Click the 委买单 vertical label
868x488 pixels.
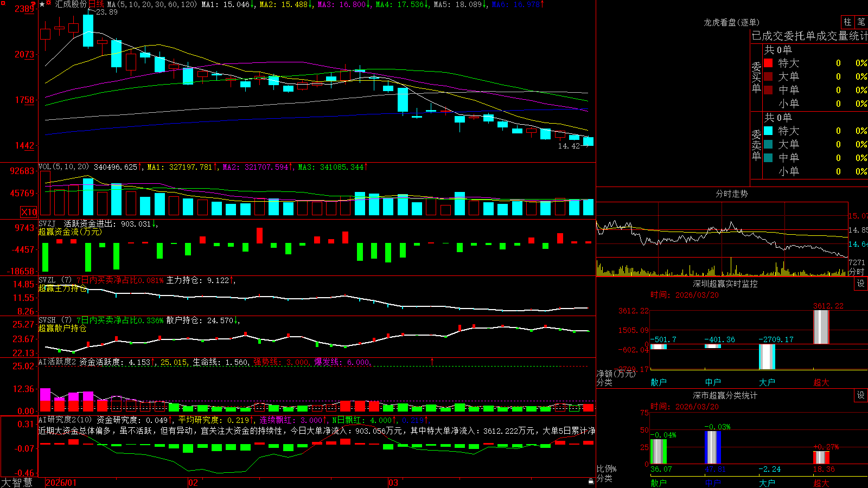pos(756,78)
